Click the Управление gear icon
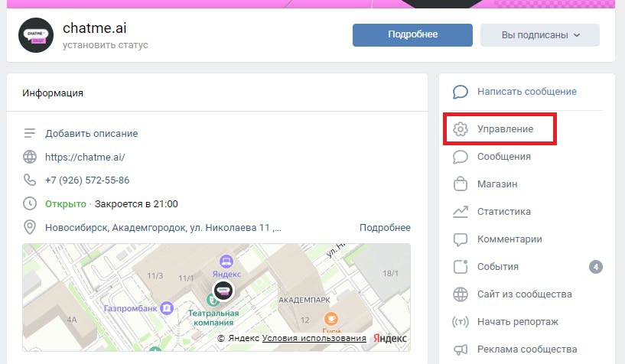The width and height of the screenshot is (625, 364). (460, 129)
